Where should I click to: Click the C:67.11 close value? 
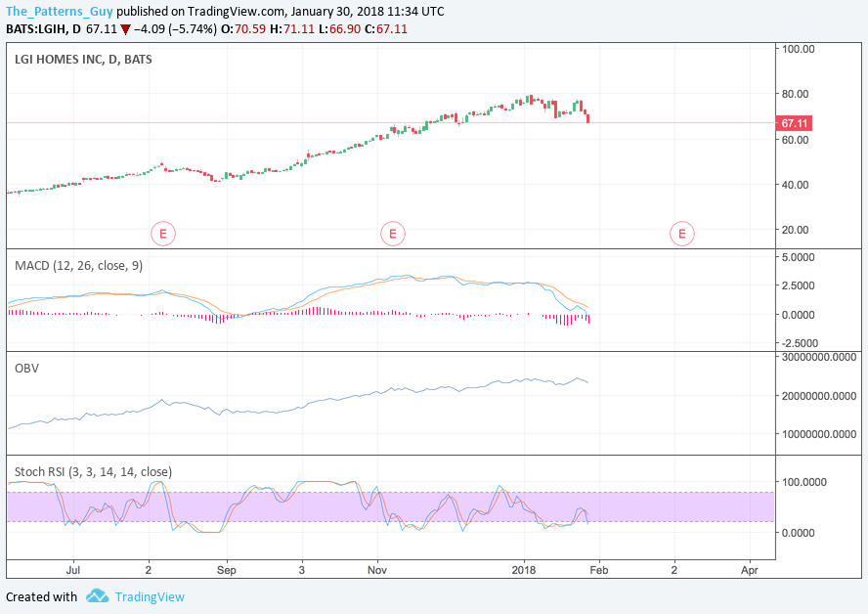coord(386,28)
